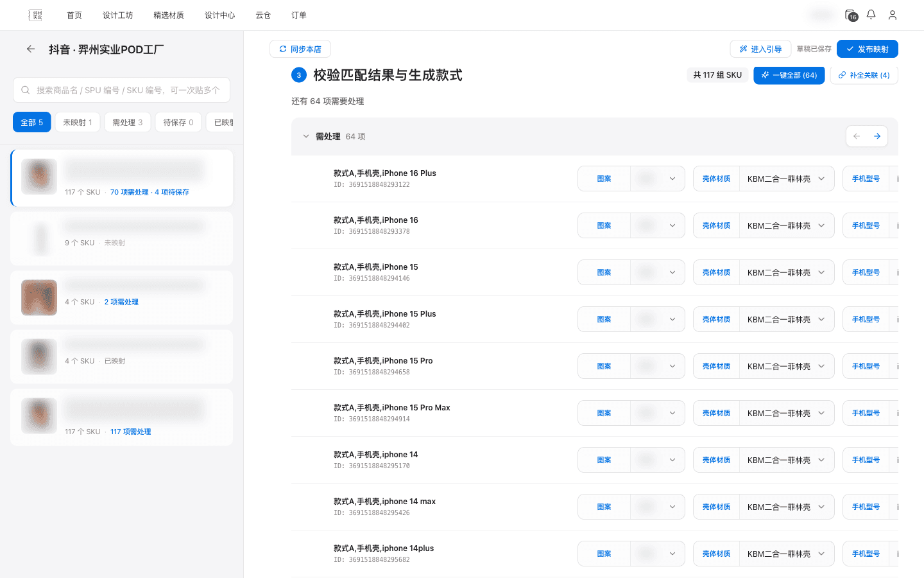Click the 草稿已保存 status text

(x=814, y=49)
